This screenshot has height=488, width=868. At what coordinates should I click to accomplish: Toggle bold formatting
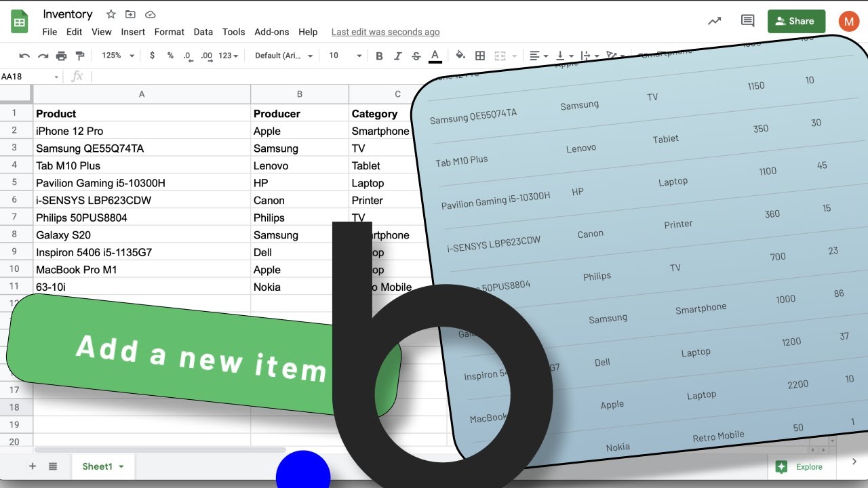(379, 56)
